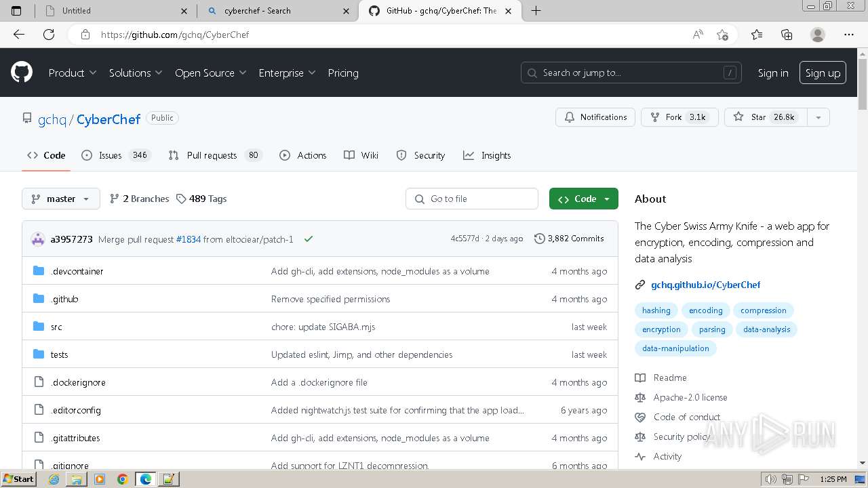Click the data-manipulation topic tag
The width and height of the screenshot is (868, 488).
coord(675,348)
